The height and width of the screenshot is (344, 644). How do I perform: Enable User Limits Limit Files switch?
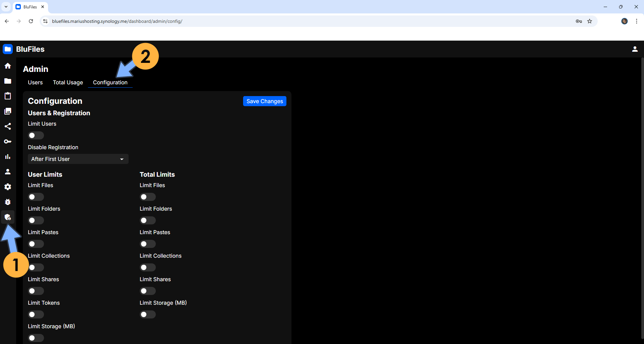(x=36, y=197)
